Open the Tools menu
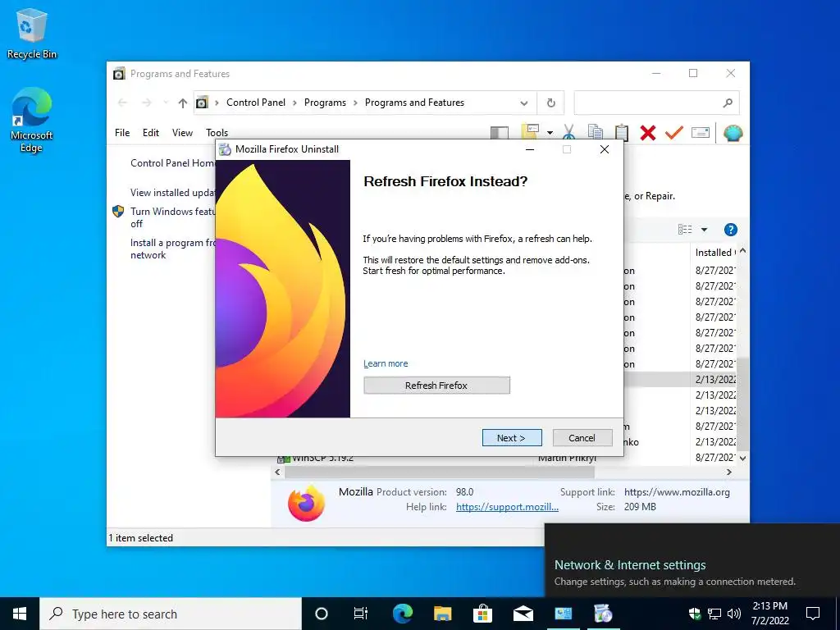Viewport: 840px width, 630px height. 217,132
